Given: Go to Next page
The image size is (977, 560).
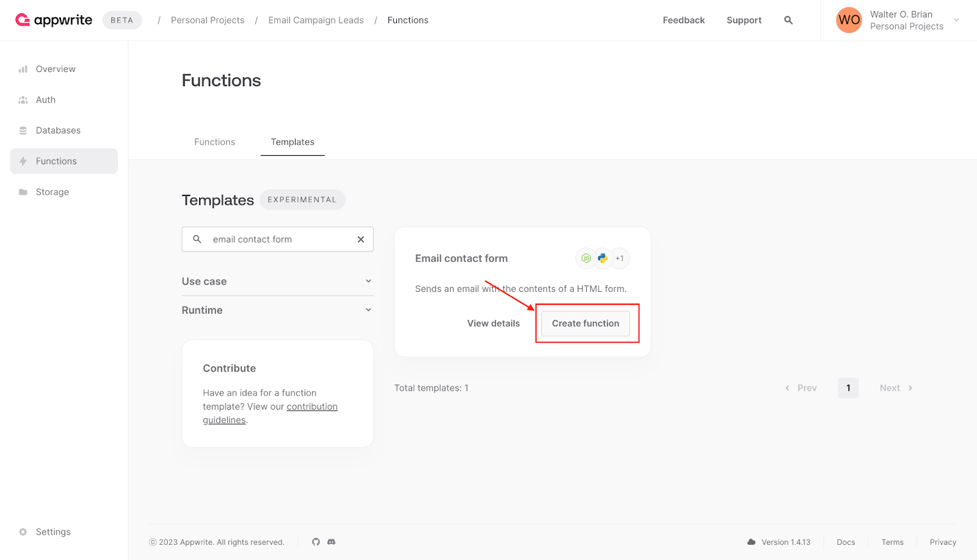Looking at the screenshot, I should coord(896,388).
